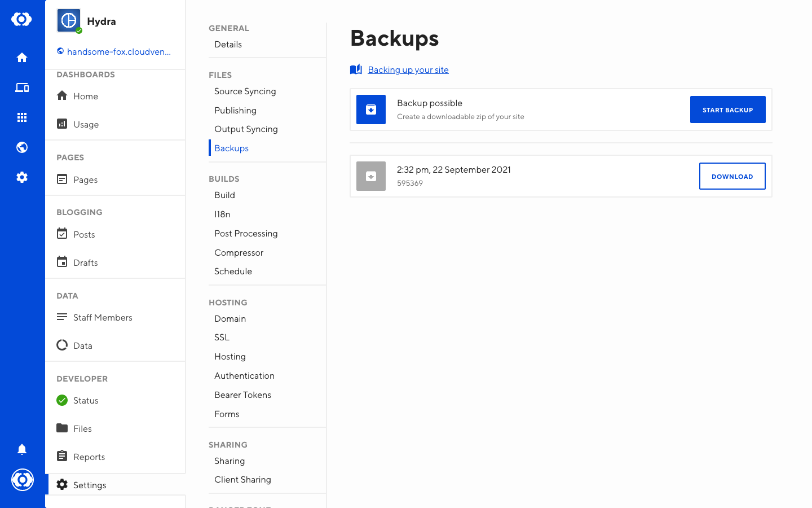The height and width of the screenshot is (508, 812).
Task: Open the handsome-fox.cloudven site URL link
Action: 118,52
